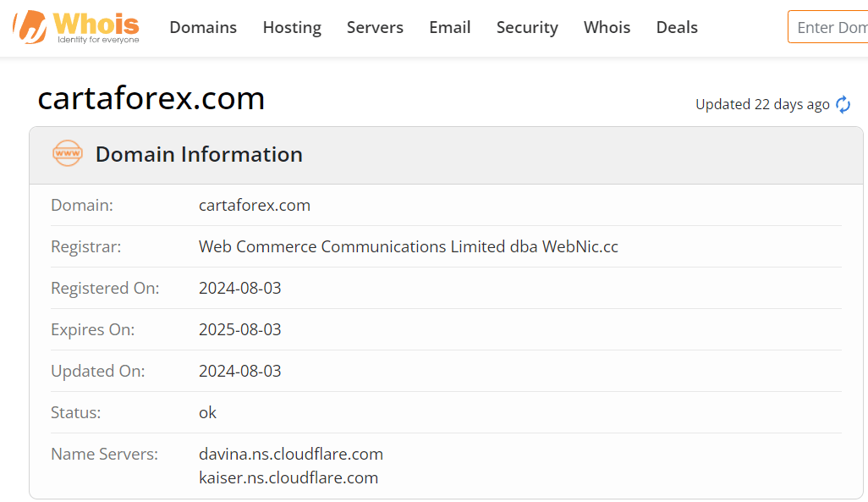Open the Email menu
Screen dimensions: 868x502
pyautogui.click(x=449, y=27)
